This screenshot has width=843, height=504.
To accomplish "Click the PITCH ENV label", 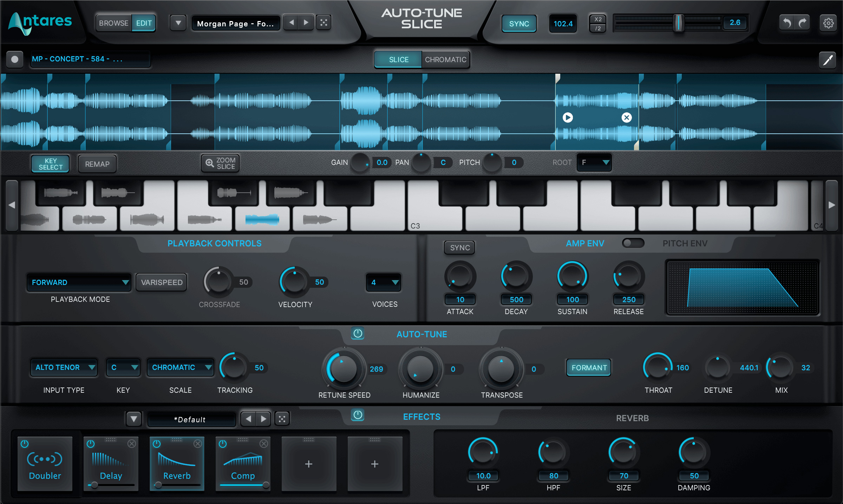I will tap(685, 243).
